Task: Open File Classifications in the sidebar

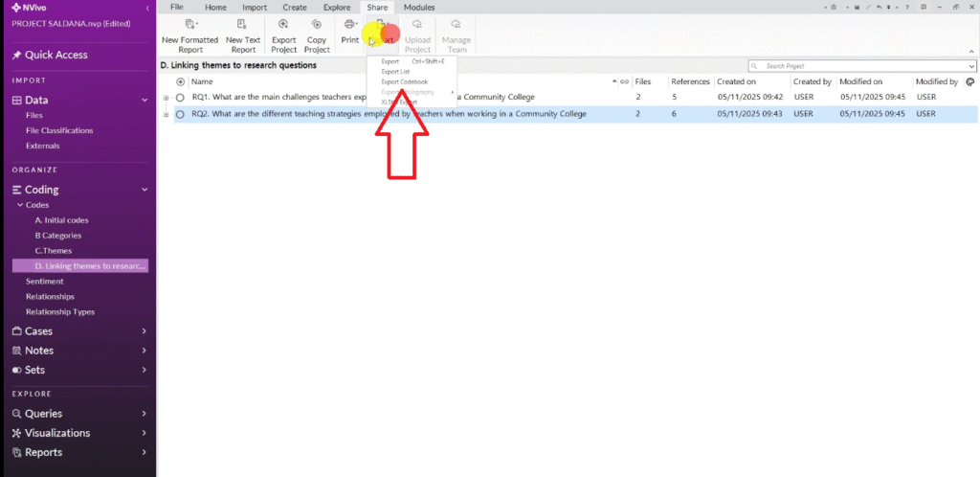Action: pos(59,130)
